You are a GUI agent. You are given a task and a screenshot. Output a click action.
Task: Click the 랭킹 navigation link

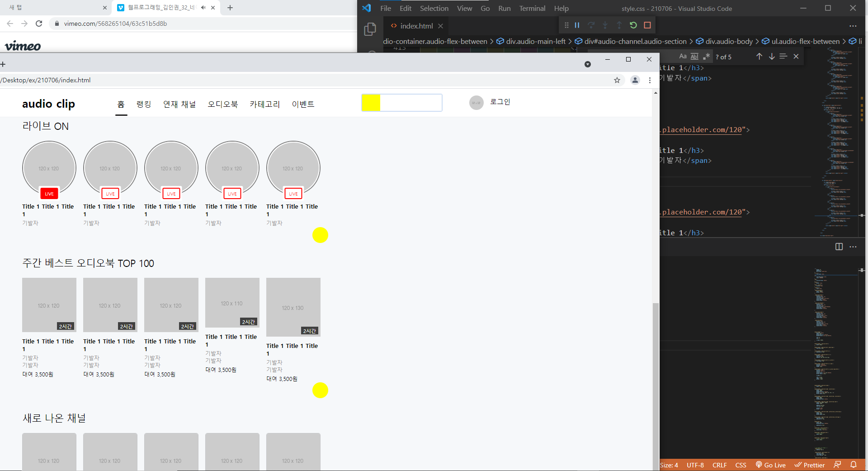(x=144, y=104)
